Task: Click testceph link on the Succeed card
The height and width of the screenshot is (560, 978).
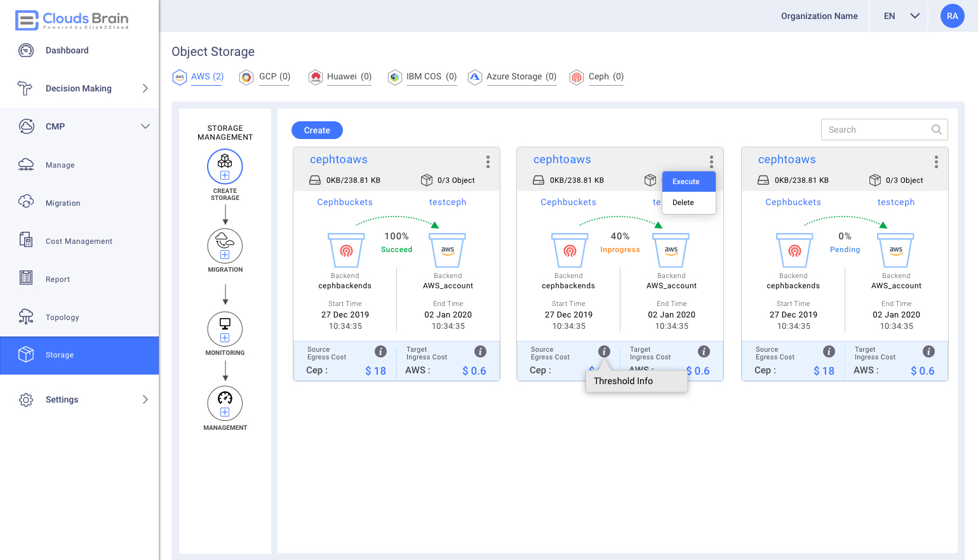Action: point(448,202)
